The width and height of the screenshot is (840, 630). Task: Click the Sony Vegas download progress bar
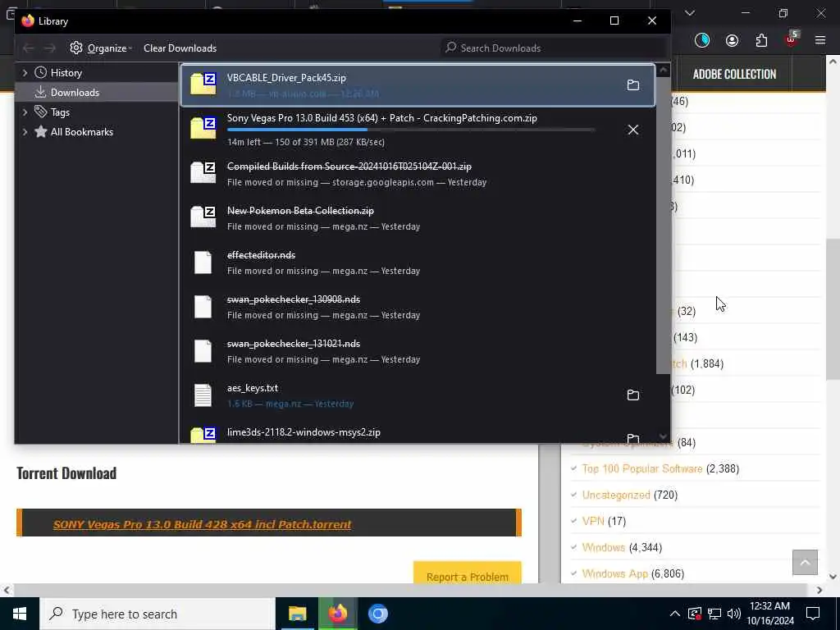click(x=412, y=130)
